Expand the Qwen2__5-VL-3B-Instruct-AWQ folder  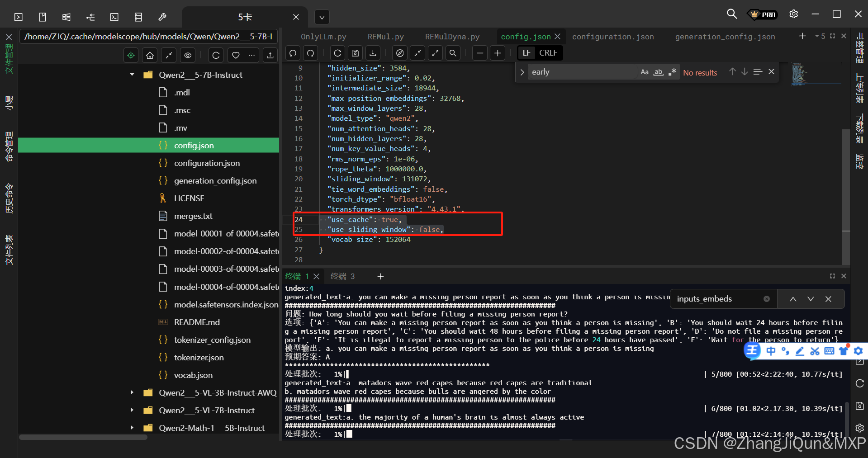[x=132, y=392]
